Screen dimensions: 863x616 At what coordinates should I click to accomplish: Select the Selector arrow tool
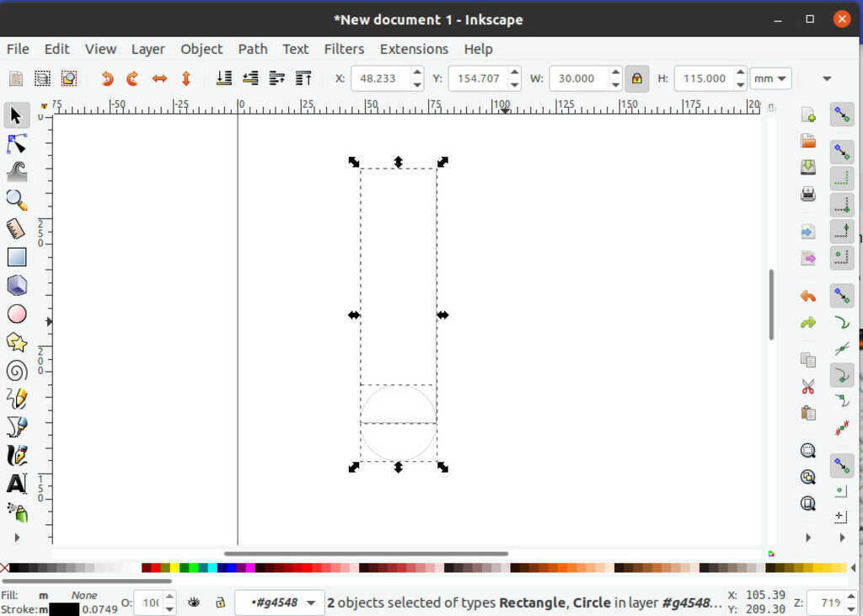point(17,115)
